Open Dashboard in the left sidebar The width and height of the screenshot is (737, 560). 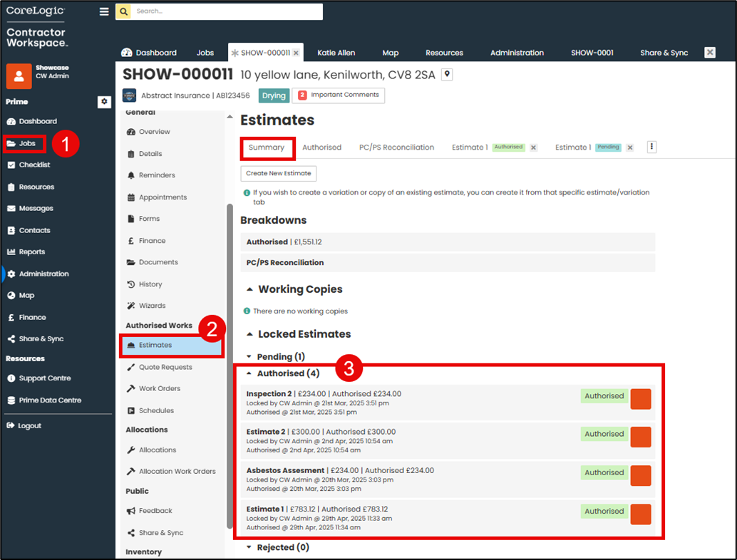coord(32,121)
